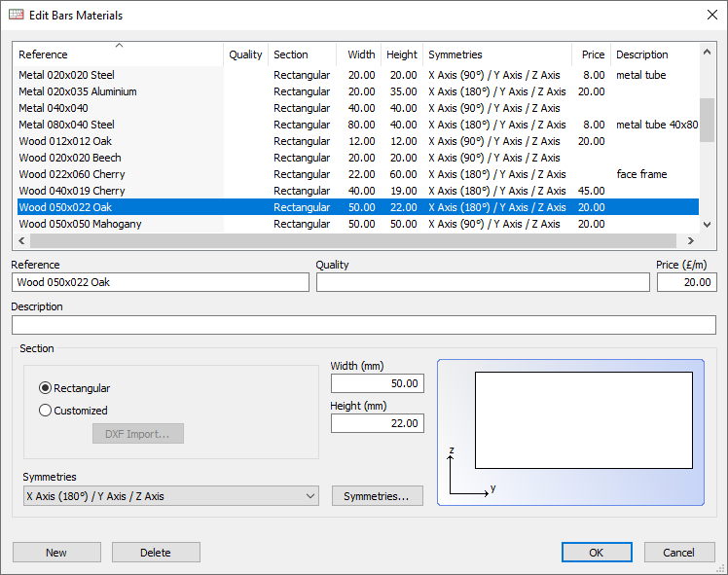This screenshot has height=575, width=728.
Task: Open the Symmetries dropdown list
Action: pyautogui.click(x=171, y=496)
